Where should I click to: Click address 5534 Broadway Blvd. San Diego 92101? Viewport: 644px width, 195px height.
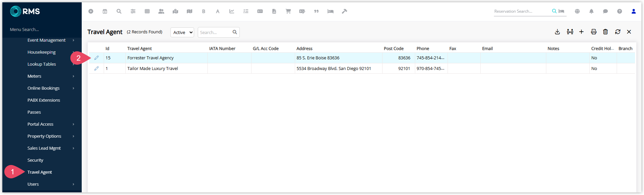(x=334, y=68)
